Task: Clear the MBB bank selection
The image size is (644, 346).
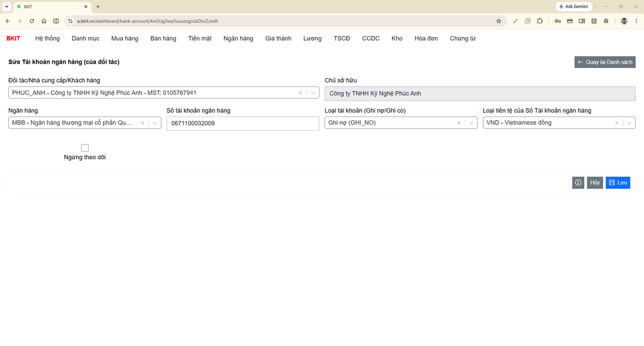Action: [143, 123]
